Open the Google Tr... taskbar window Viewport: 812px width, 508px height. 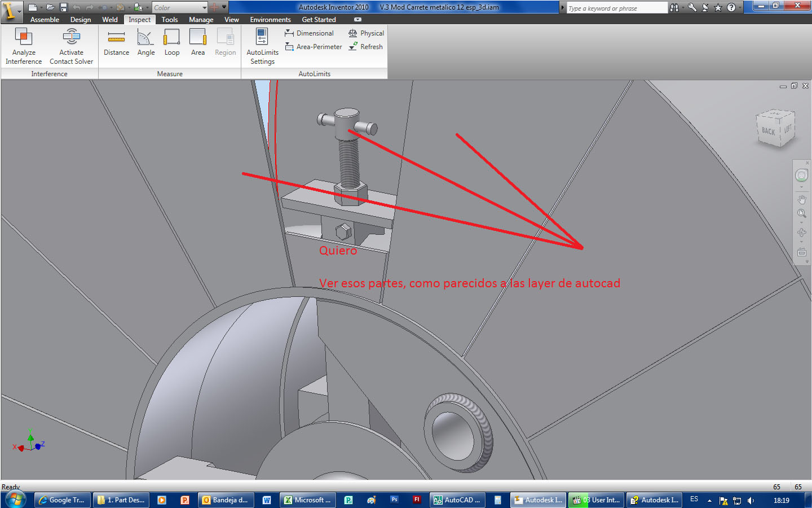point(62,500)
